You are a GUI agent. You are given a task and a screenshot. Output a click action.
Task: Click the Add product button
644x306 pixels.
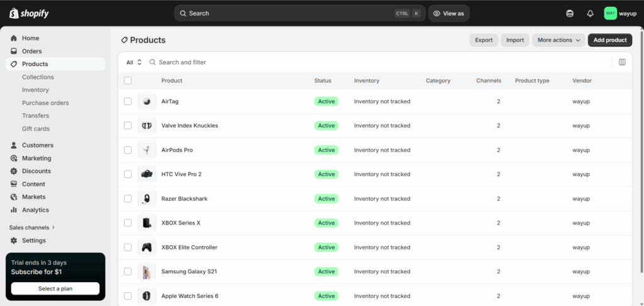pyautogui.click(x=610, y=40)
